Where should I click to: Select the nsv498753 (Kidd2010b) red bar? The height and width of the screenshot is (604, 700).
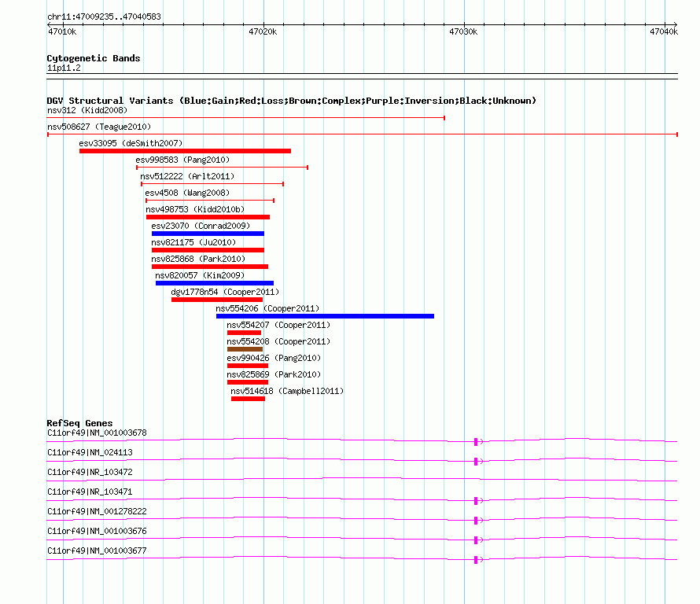pyautogui.click(x=208, y=217)
